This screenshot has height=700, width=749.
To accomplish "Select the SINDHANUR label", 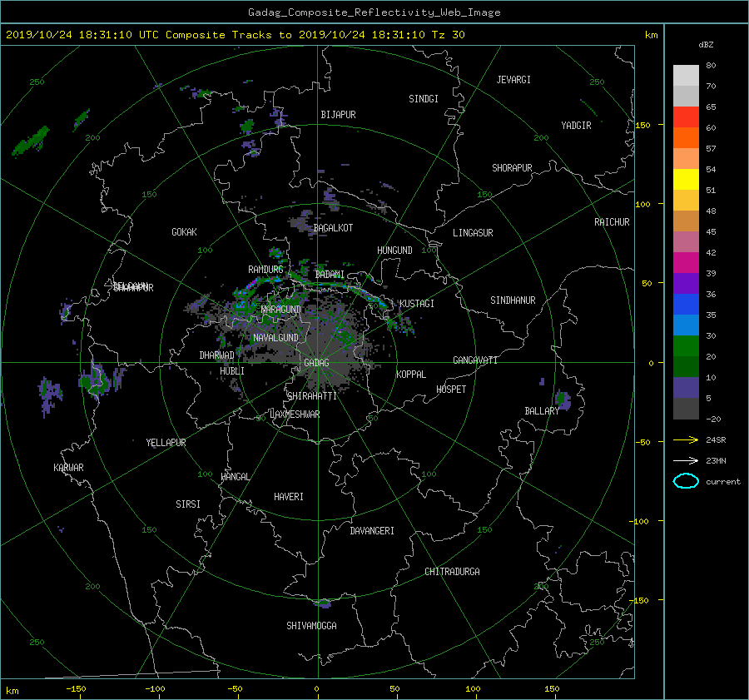I will click(x=513, y=300).
